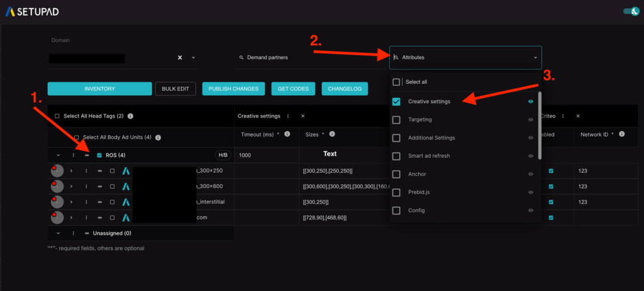
Task: Click the PUBLISH CHANGES button
Action: pos(233,89)
